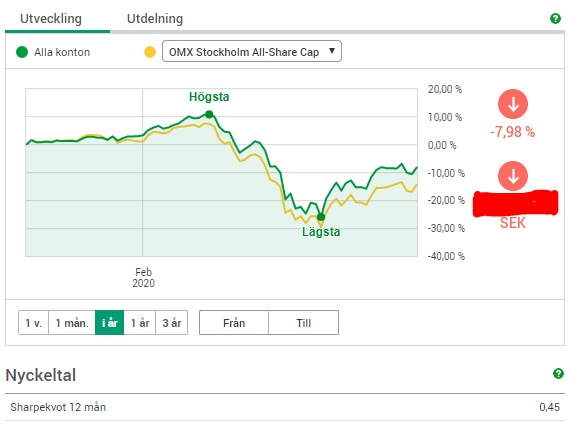569x421 pixels.
Task: Click the Sharpekvot 12 mån row
Action: [x=285, y=407]
